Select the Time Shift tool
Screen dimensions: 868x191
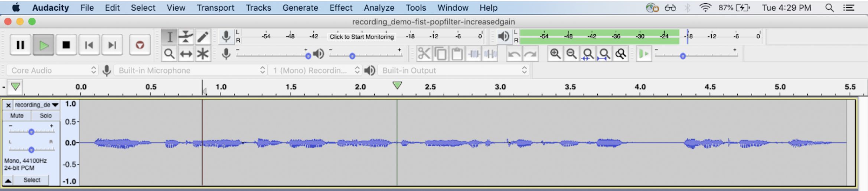click(186, 54)
